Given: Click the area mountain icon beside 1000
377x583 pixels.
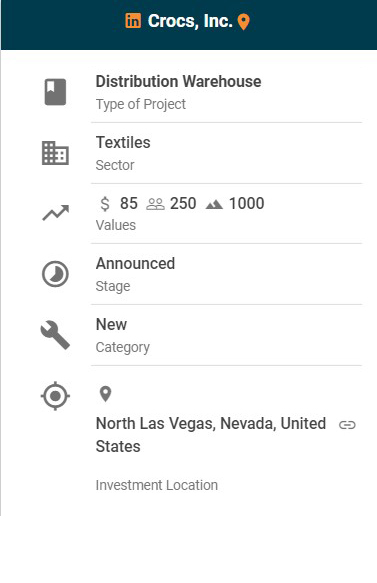Looking at the screenshot, I should click(214, 204).
